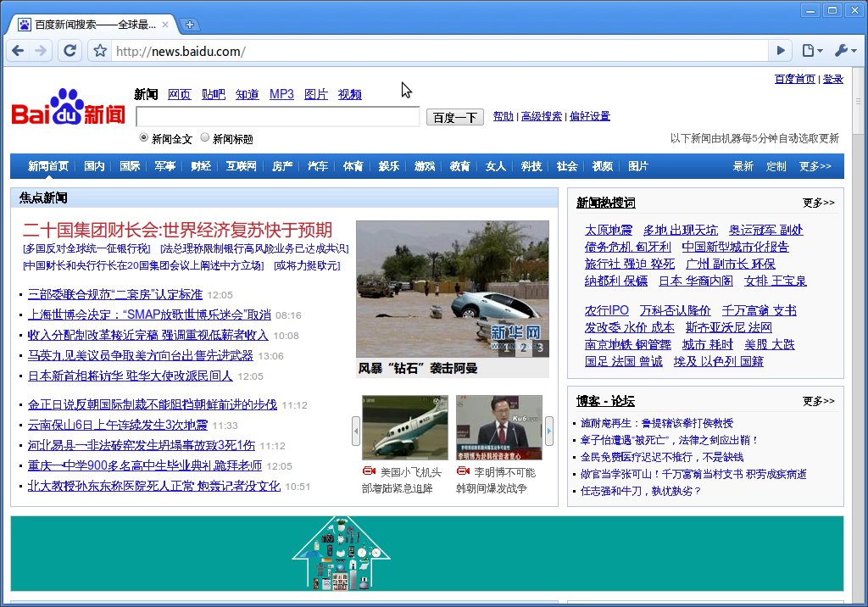Open the 定制 link in the navigation bar
The width and height of the screenshot is (868, 607).
[x=776, y=166]
